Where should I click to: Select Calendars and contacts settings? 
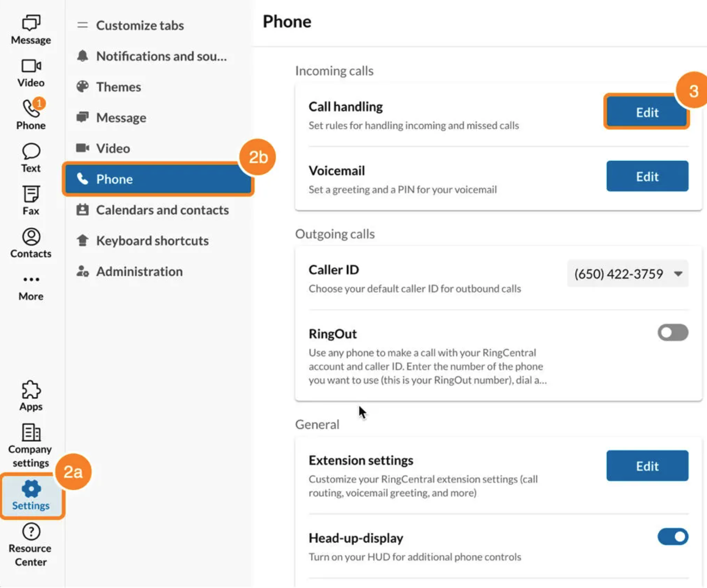tap(162, 210)
